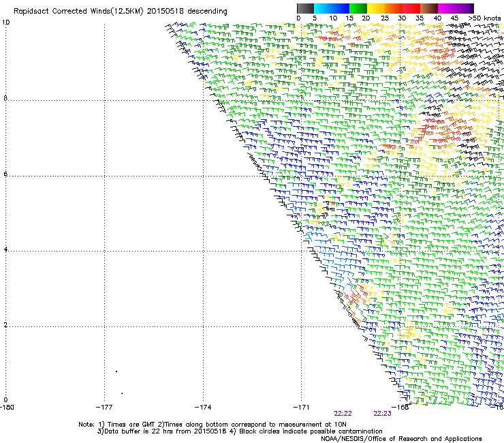Viewport: 504px width, 443px height.
Task: Choose the orange 25-30 knots legend swatch
Action: (394, 8)
